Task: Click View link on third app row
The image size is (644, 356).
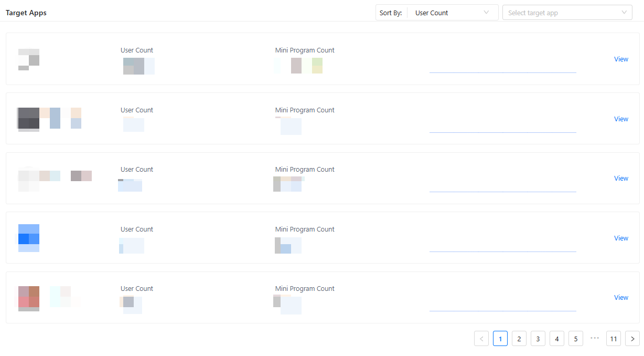Action: [621, 179]
